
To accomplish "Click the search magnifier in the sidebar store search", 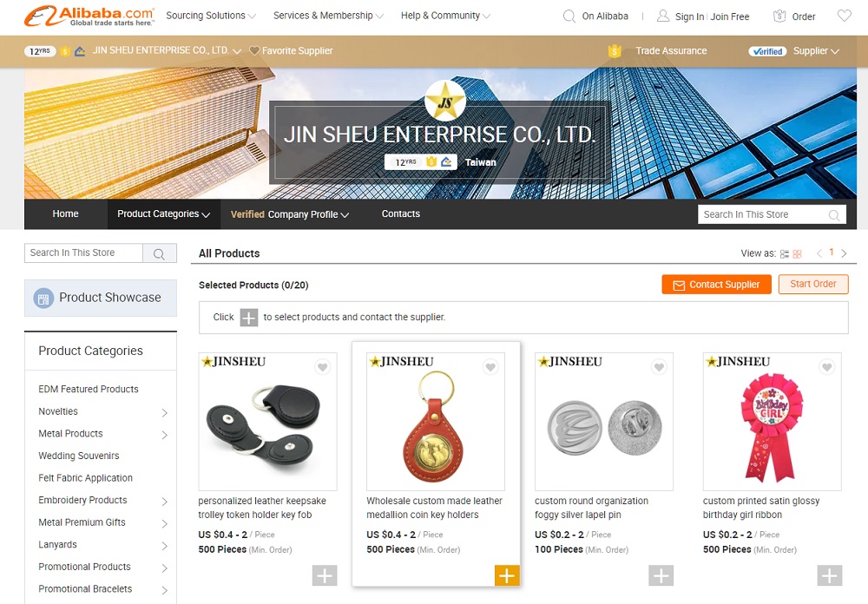I will tap(159, 253).
